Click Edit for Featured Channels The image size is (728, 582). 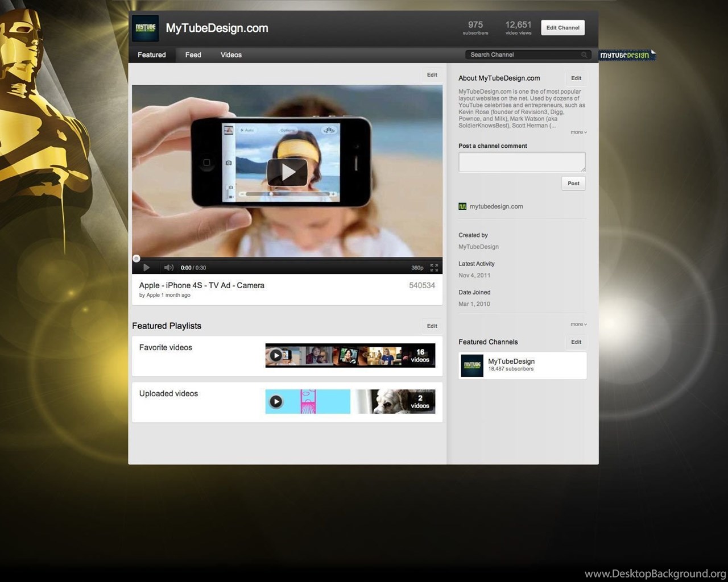point(576,342)
